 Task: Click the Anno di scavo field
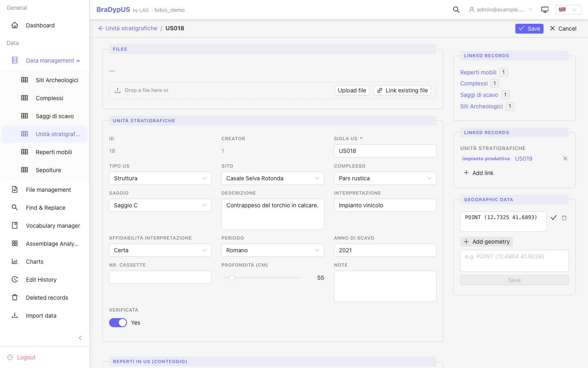[x=385, y=250]
